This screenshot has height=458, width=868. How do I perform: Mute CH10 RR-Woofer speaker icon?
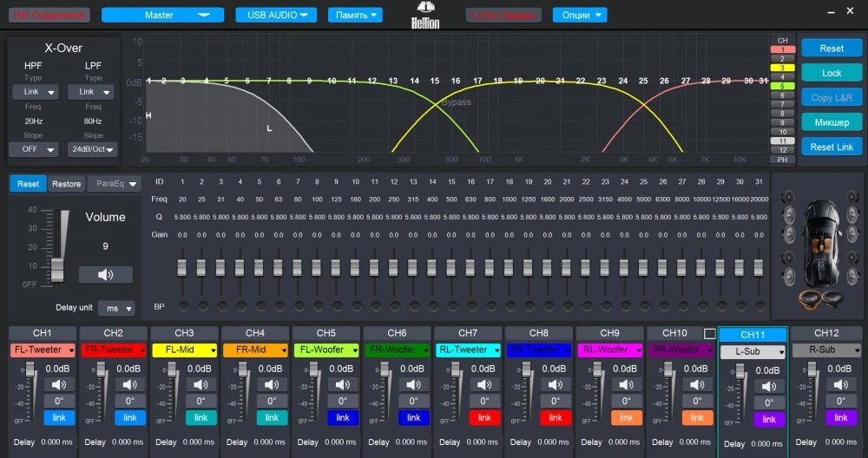click(x=697, y=384)
